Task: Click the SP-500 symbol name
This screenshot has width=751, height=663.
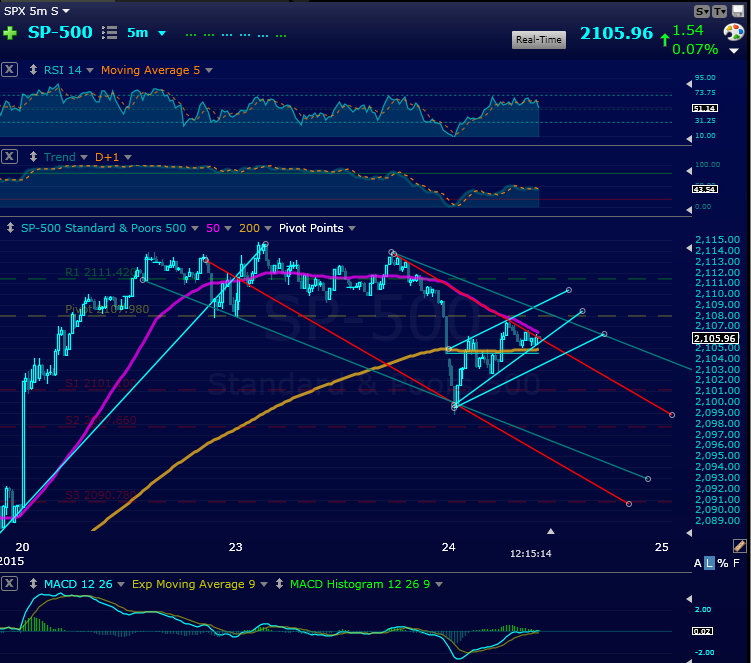Action: coord(60,33)
